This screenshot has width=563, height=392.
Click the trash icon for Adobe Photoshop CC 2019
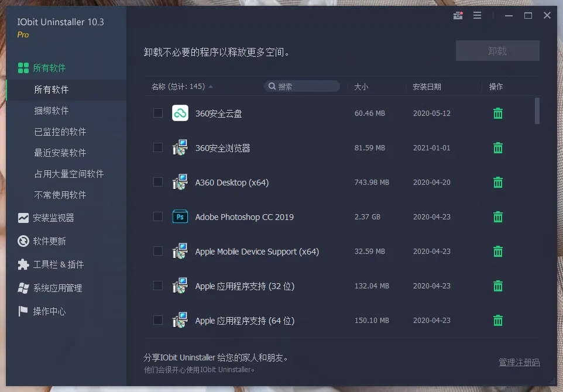click(x=497, y=216)
